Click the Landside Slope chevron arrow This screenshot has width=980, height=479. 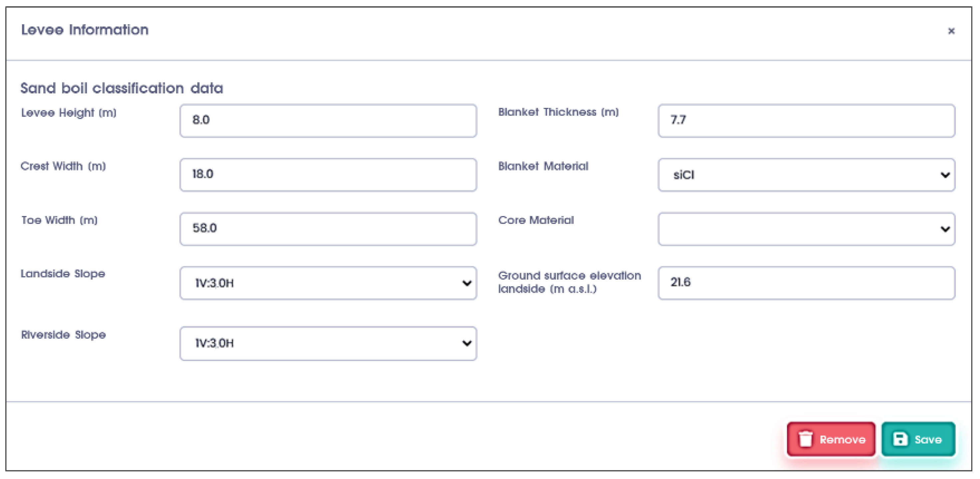coord(467,283)
